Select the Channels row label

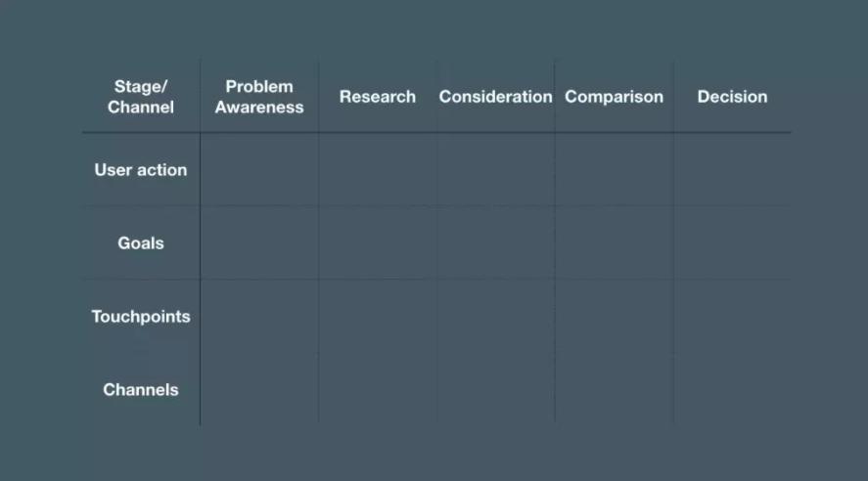click(141, 390)
